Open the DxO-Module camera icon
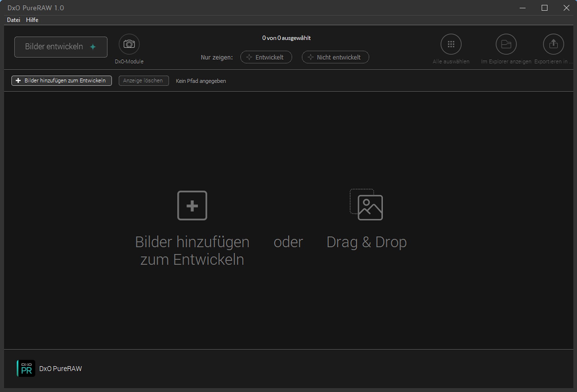The height and width of the screenshot is (392, 577). coord(129,44)
